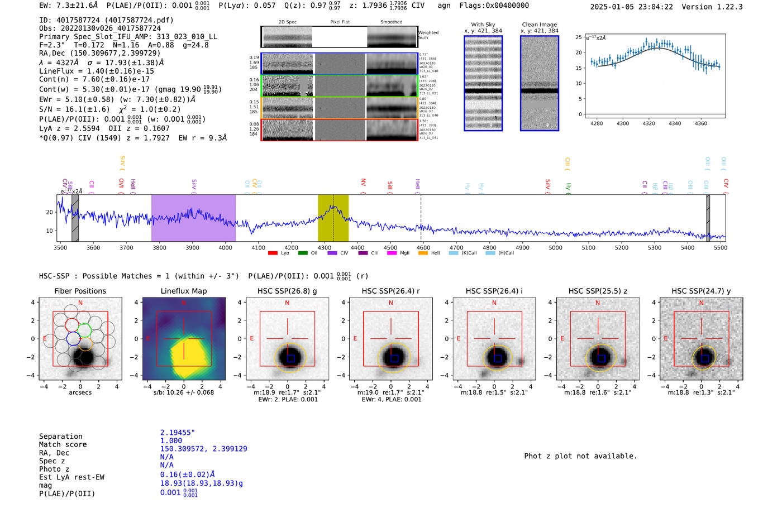Click the orange fiber circle in Fiber Positions
The width and height of the screenshot is (782, 532).
(85, 344)
